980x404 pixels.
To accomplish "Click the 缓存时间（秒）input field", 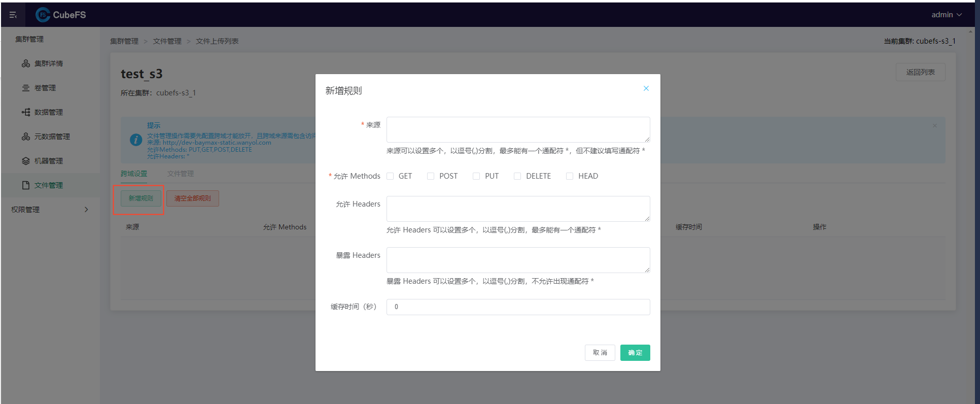I will (518, 307).
